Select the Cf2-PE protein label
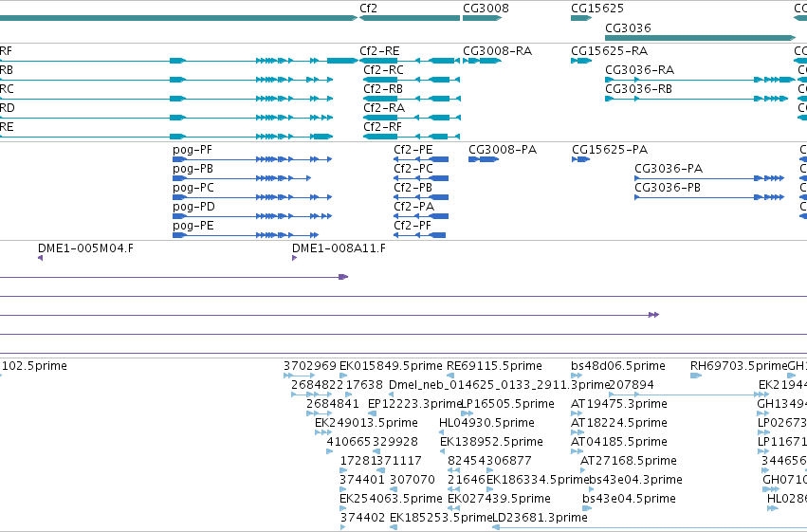Viewport: 807px width, 532px height. 413,150
